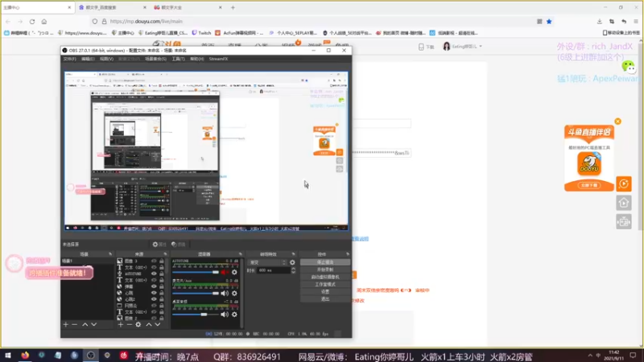Open Firefox downloads icon

tap(600, 22)
